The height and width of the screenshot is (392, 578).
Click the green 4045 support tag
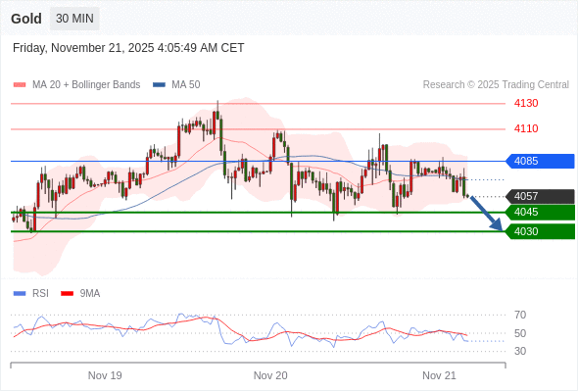point(540,212)
